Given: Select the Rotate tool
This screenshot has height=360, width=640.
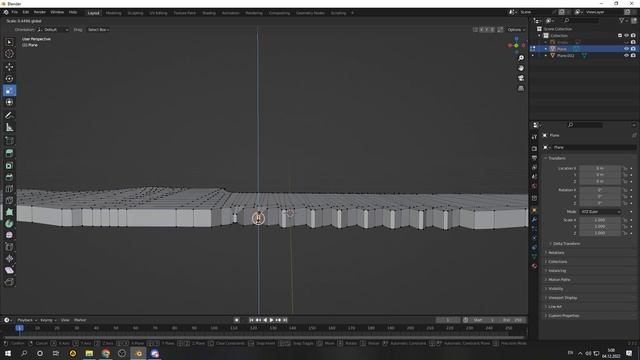Looking at the screenshot, I should coord(9,78).
